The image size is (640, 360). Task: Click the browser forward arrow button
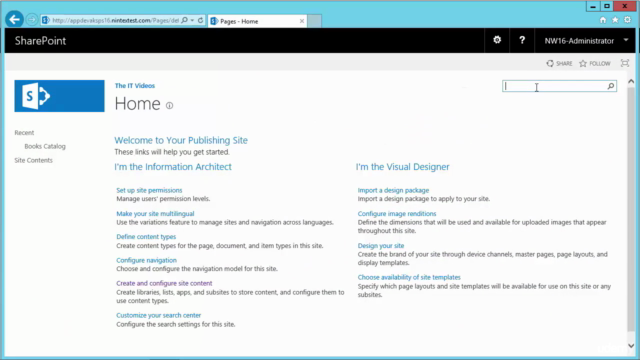(31, 20)
